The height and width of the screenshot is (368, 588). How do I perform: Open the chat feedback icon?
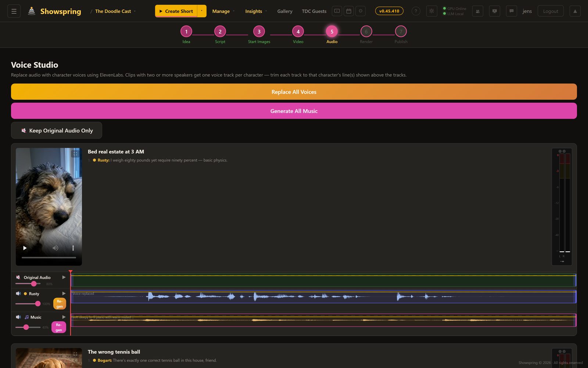pos(512,11)
